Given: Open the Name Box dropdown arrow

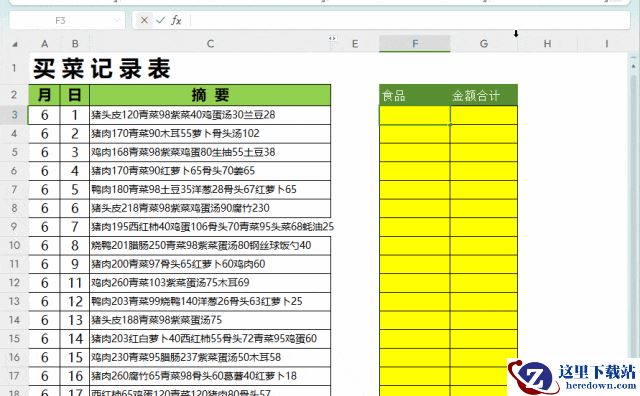Looking at the screenshot, I should (117, 20).
